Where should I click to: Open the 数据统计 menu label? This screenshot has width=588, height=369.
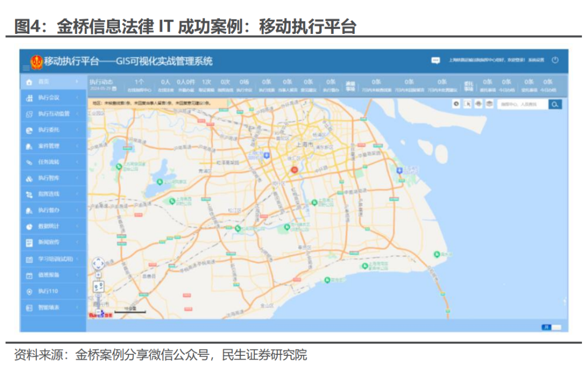(x=49, y=226)
